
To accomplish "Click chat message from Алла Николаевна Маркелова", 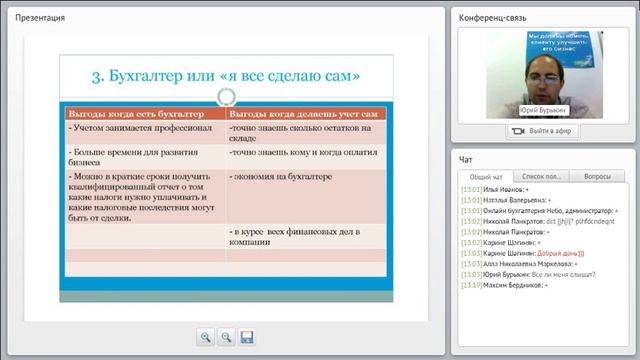I will click(520, 264).
